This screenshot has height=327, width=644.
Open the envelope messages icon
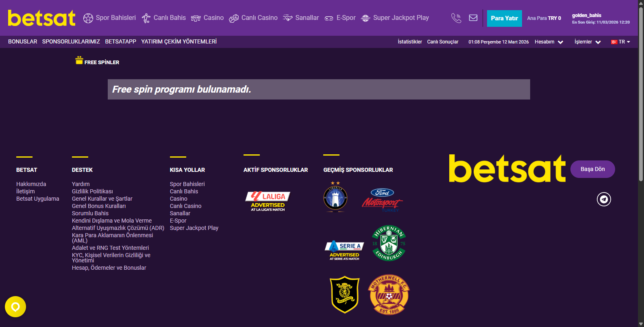(x=473, y=18)
